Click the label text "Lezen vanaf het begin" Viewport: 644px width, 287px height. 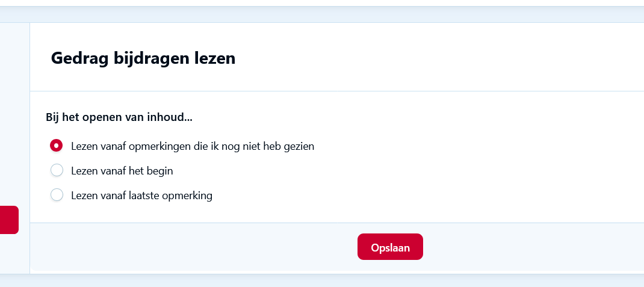(x=122, y=171)
